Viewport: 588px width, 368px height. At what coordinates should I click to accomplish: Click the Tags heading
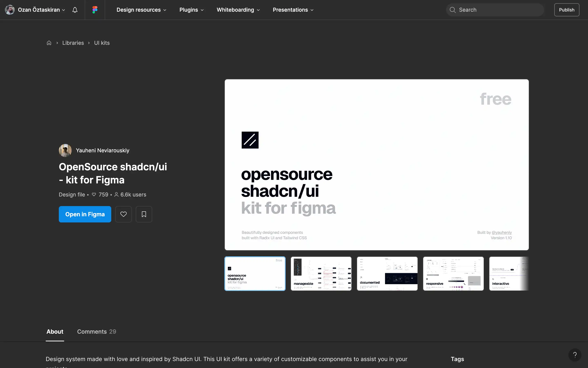(457, 359)
